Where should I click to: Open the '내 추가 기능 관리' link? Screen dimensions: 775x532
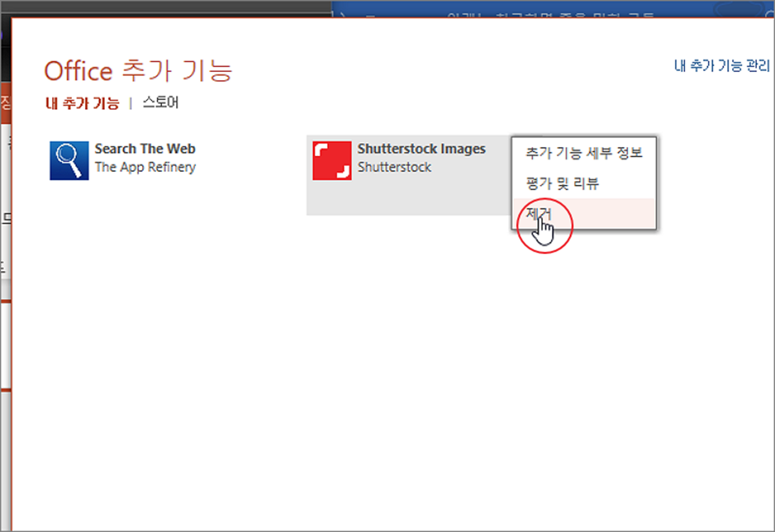tap(722, 66)
